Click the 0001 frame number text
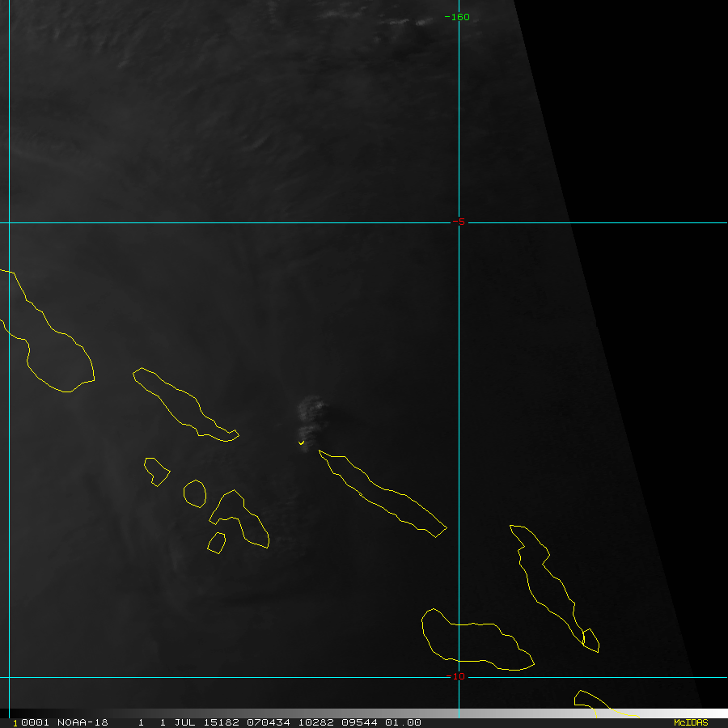728x728 pixels. (x=36, y=722)
